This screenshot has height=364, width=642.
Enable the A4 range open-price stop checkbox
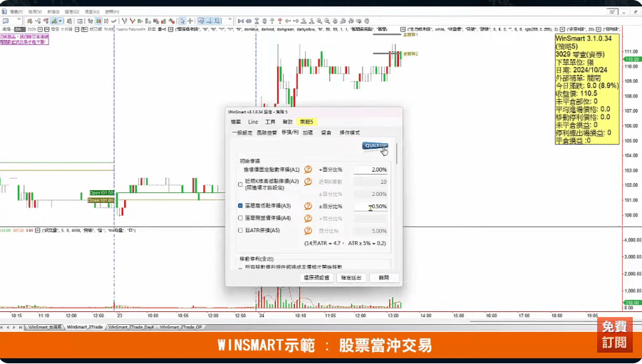[240, 218]
